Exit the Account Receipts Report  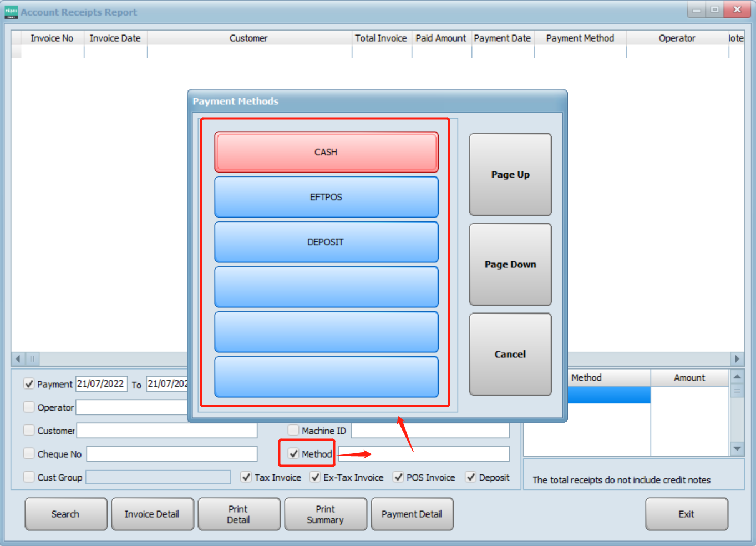pos(686,514)
